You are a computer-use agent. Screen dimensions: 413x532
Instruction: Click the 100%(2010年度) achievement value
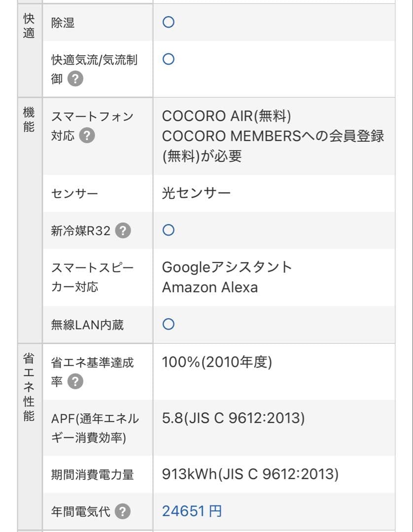coord(217,363)
